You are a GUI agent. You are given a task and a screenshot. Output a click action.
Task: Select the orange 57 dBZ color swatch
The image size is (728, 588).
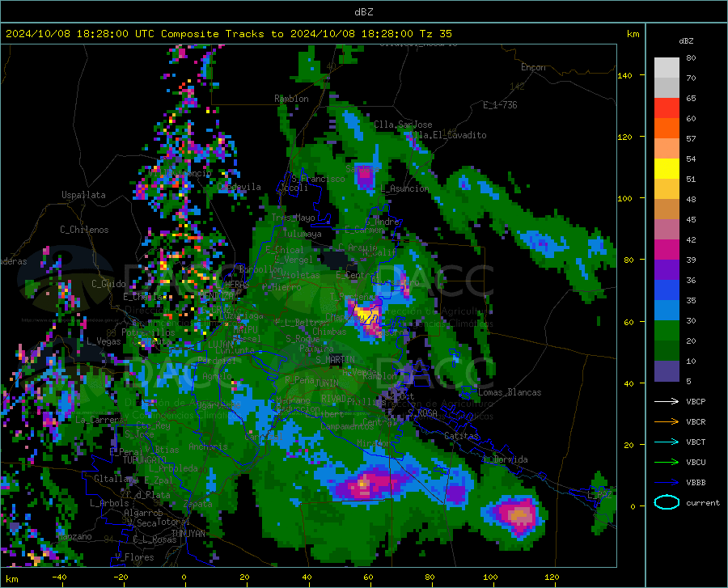pyautogui.click(x=667, y=129)
